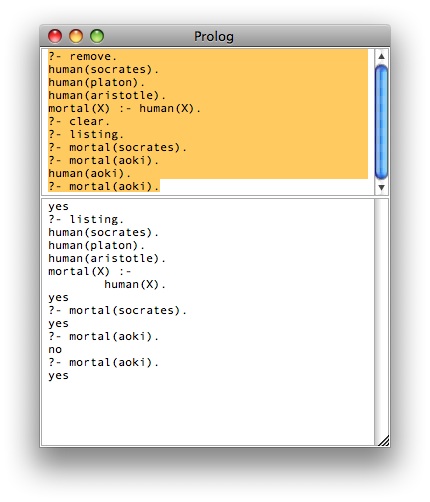
Task: Click the '?- remove.' line in input pane
Action: pos(83,56)
